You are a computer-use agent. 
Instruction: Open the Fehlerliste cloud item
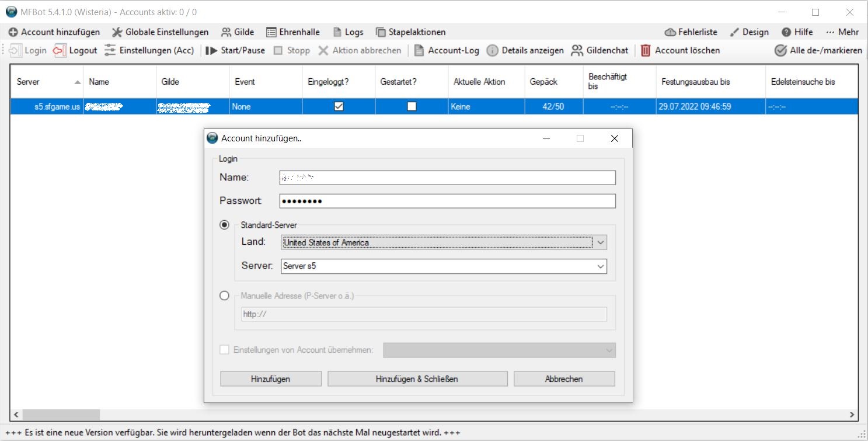click(691, 32)
